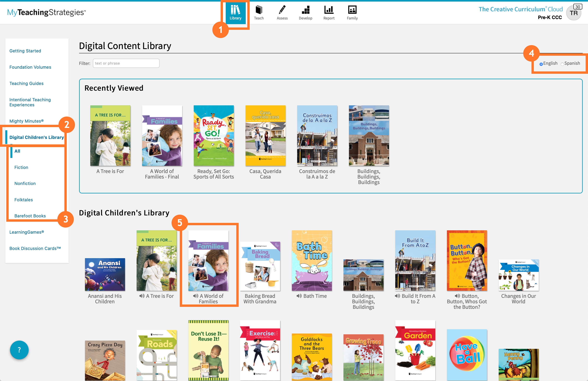Open the Folktales category
588x381 pixels.
click(x=24, y=200)
